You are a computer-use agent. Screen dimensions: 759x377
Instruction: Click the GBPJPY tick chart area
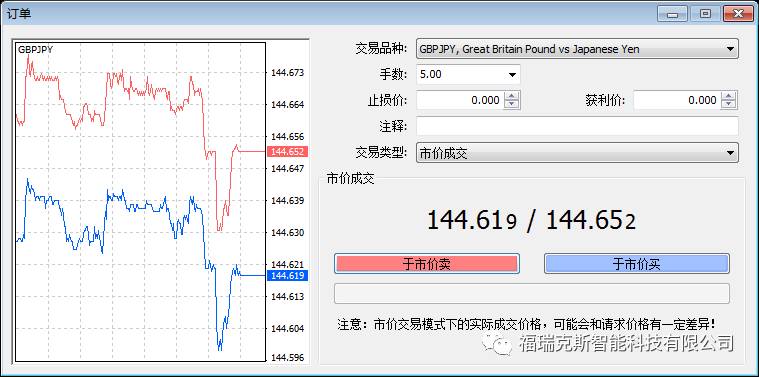[140, 202]
